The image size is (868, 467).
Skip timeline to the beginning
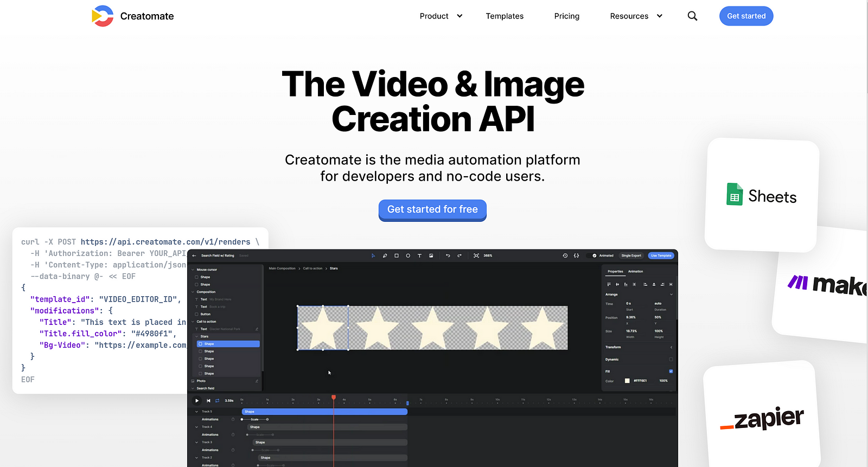pos(208,401)
